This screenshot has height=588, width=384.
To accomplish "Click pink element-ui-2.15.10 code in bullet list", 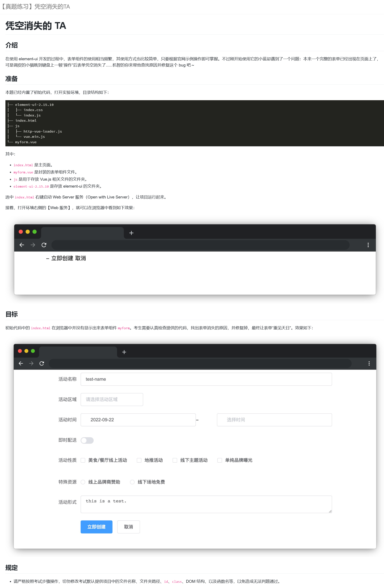I will coord(31,186).
